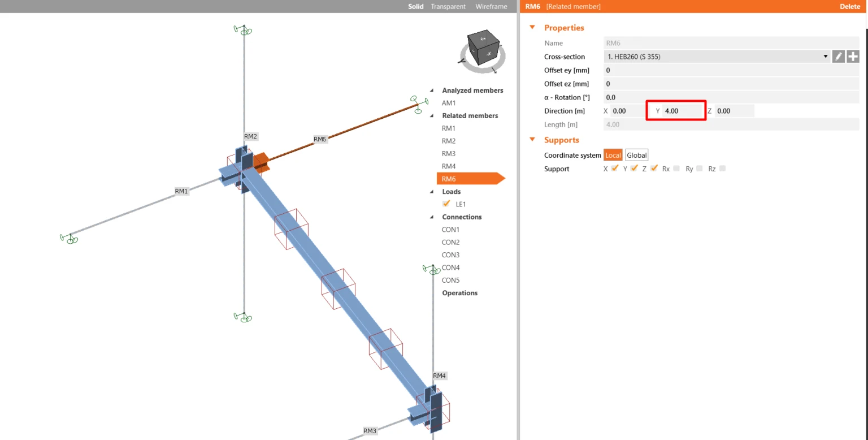The width and height of the screenshot is (868, 440).
Task: Click the pencil edit cross-section icon
Action: click(x=839, y=57)
